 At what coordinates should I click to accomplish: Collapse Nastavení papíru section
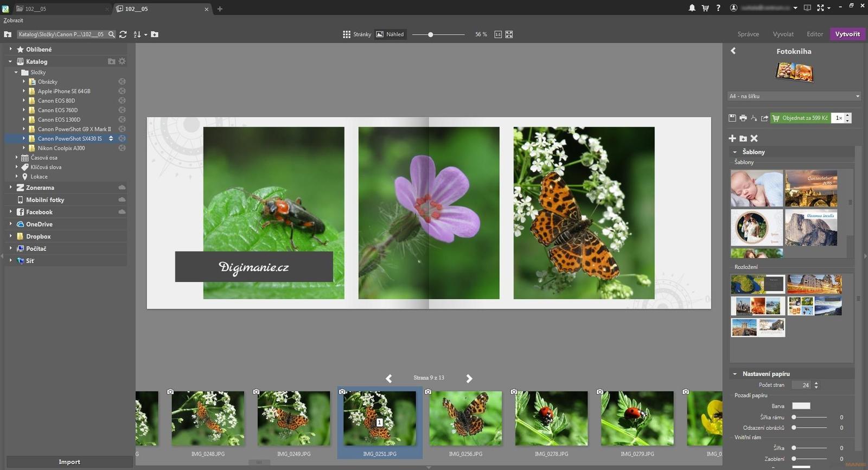[735, 374]
